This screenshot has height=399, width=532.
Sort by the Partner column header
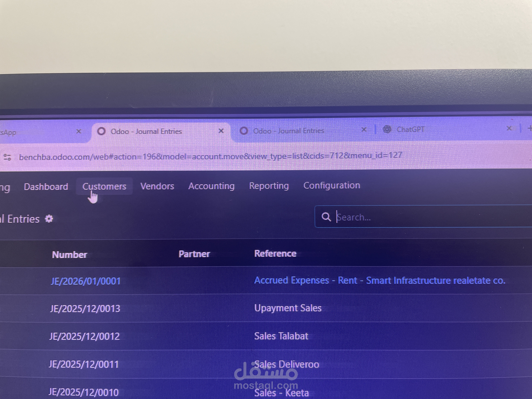pos(194,254)
